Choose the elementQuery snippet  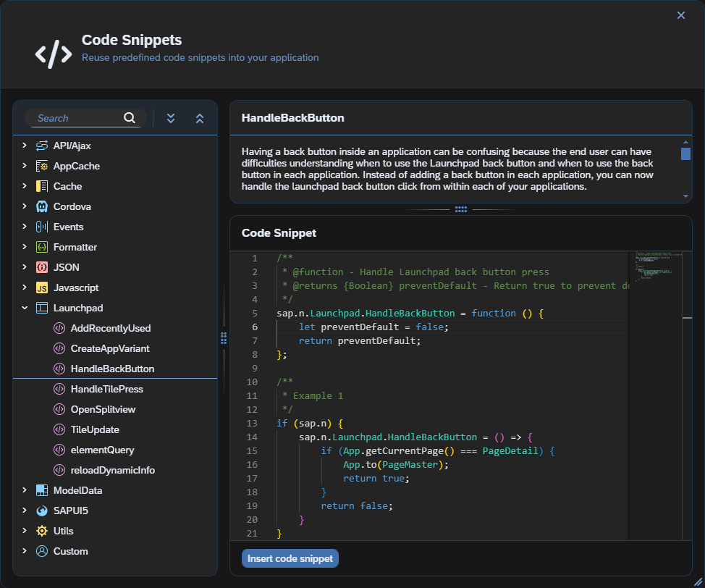[x=115, y=450]
